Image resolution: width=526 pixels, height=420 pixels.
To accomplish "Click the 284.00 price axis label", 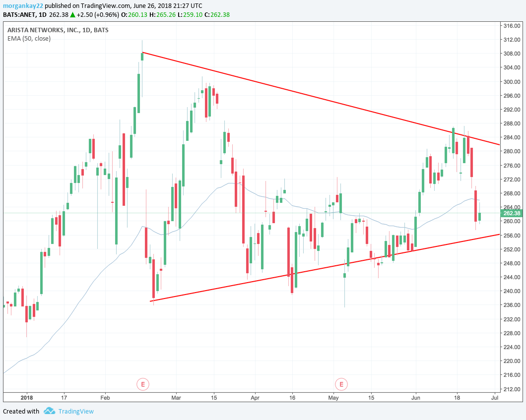I will coord(512,137).
